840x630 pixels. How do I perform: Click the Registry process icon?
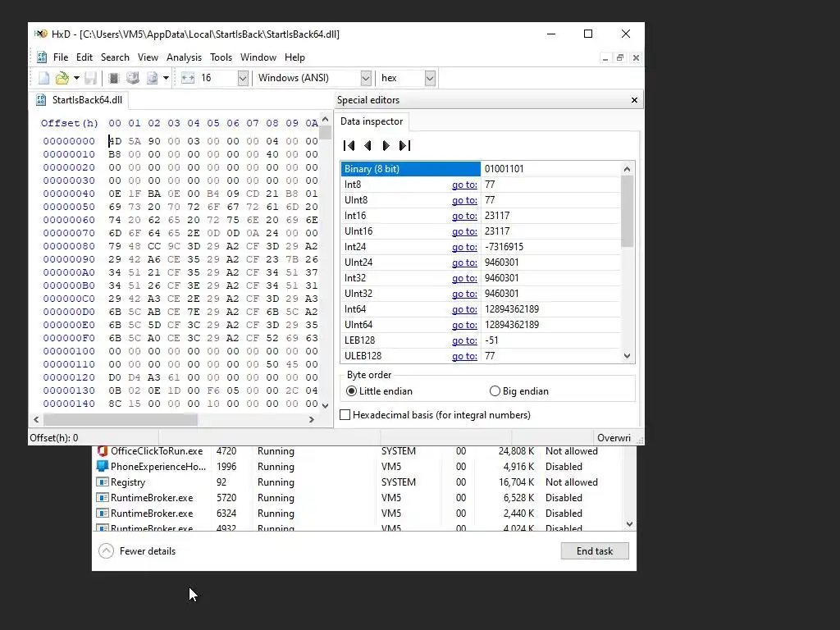point(103,482)
